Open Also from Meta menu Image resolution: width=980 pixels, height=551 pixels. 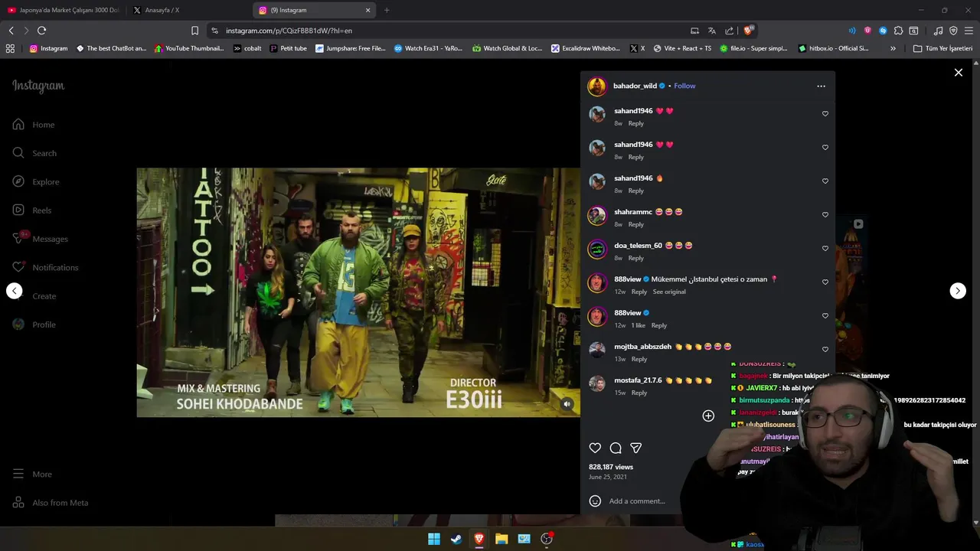click(x=51, y=503)
